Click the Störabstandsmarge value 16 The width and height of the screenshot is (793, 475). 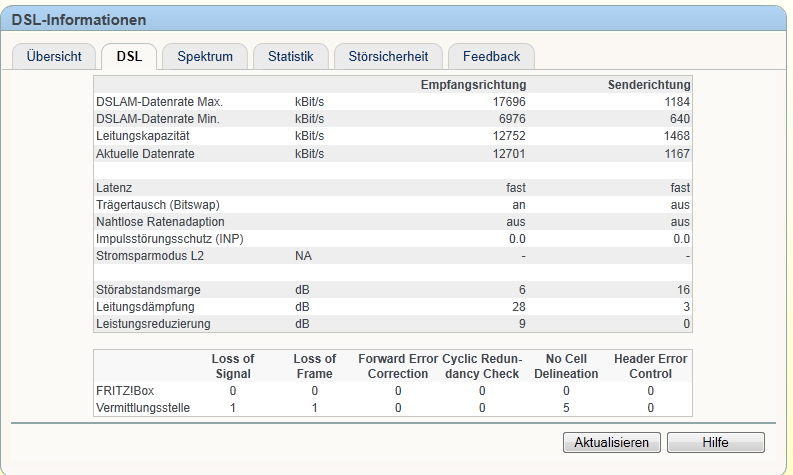coord(683,290)
